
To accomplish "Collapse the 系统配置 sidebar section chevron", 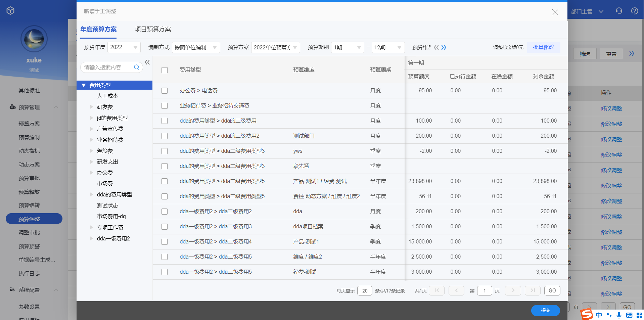I will coord(56,289).
